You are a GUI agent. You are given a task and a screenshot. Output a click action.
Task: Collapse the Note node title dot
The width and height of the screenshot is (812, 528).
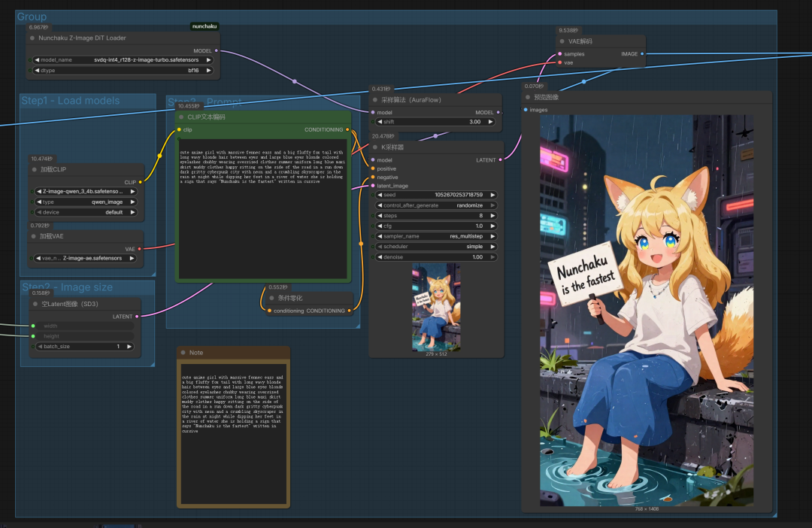[x=183, y=352]
